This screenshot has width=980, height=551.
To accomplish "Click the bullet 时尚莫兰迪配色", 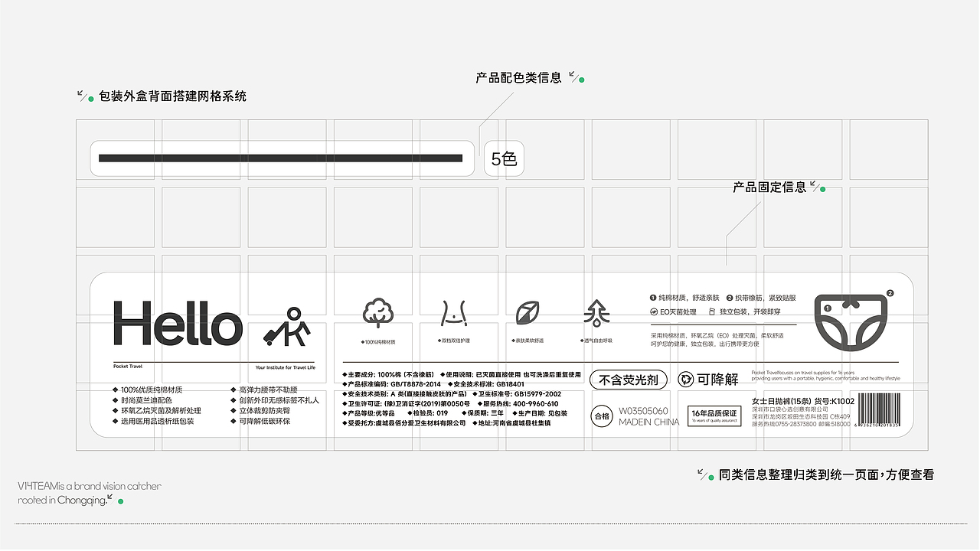I will click(x=142, y=400).
